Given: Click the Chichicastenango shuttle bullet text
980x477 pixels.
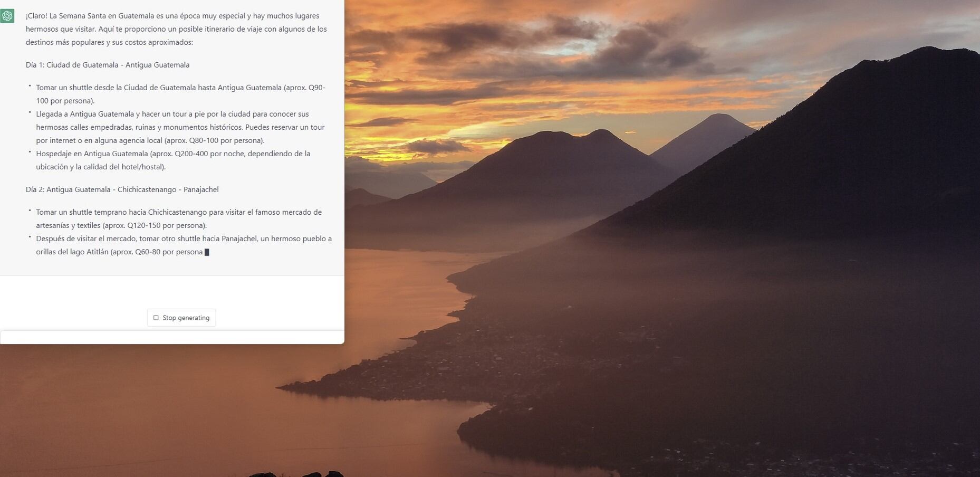Looking at the screenshot, I should [x=179, y=218].
